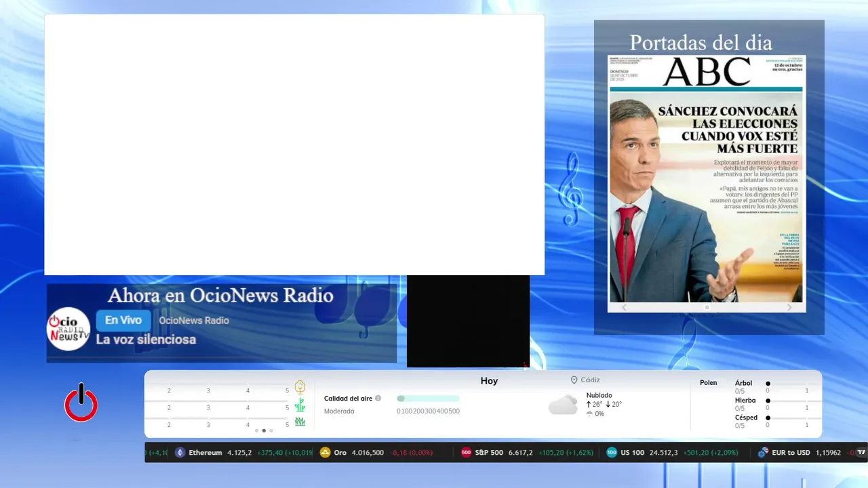Viewport: 868px width, 488px height.
Task: Click the 'Portadas del dia' heading
Action: click(701, 43)
